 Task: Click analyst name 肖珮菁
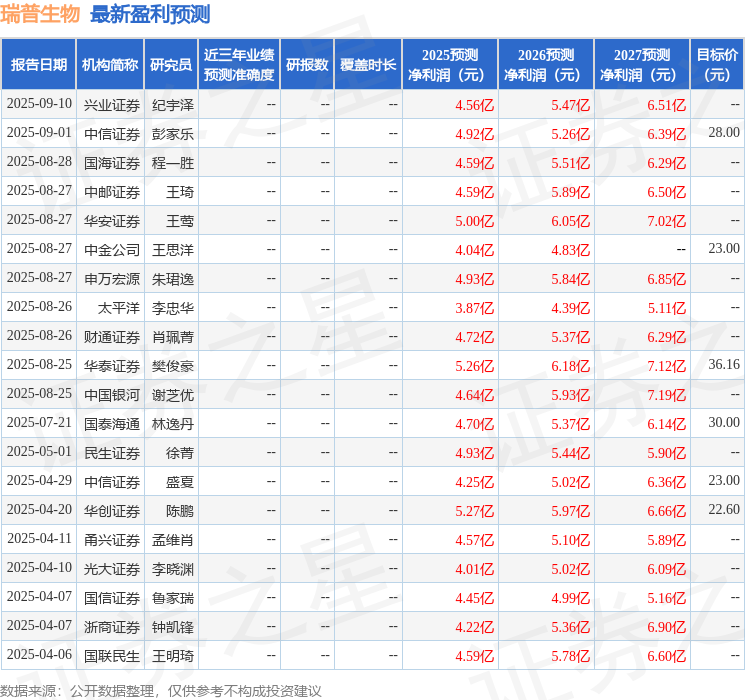point(173,337)
